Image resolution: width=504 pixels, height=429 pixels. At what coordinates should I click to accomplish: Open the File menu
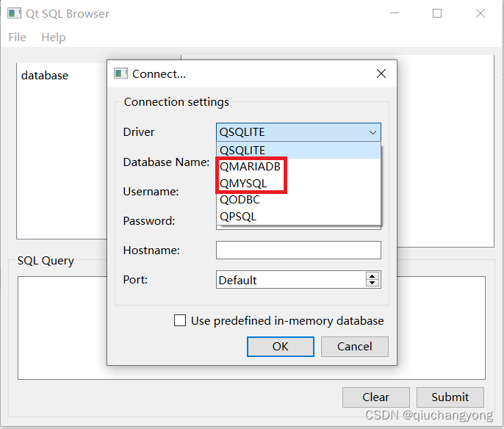tap(17, 37)
